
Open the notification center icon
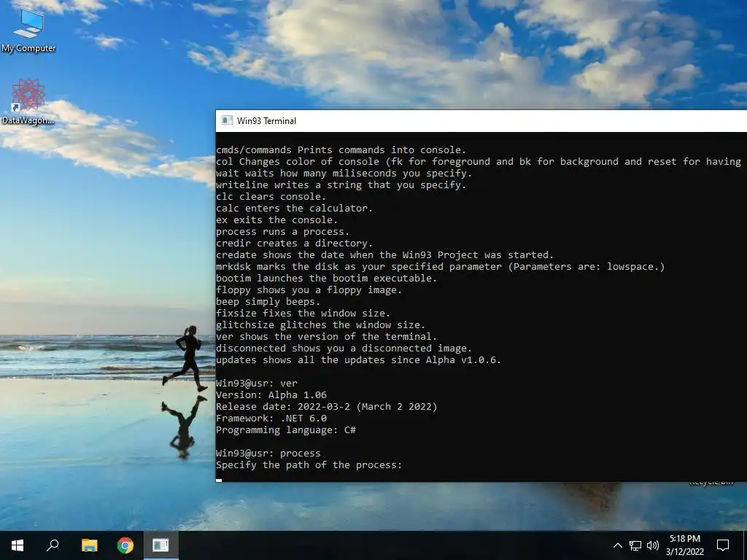(x=723, y=545)
